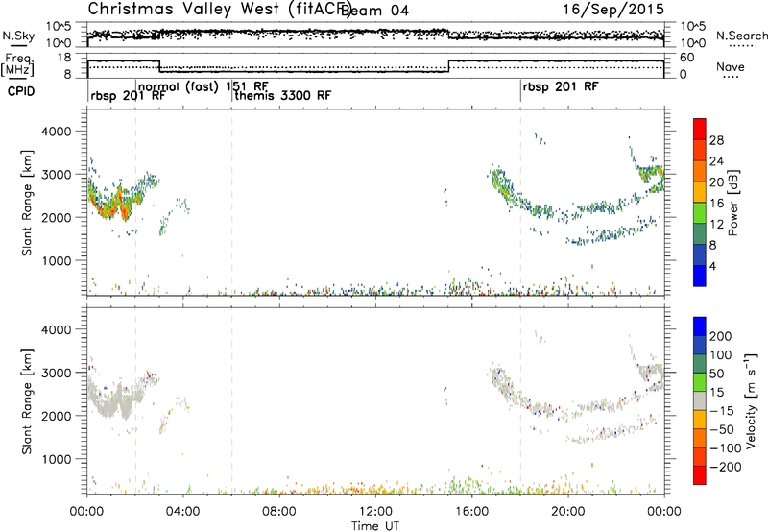Click the '200' tick on Velocity colorbar
This screenshot has height=532, width=768.
pos(720,336)
